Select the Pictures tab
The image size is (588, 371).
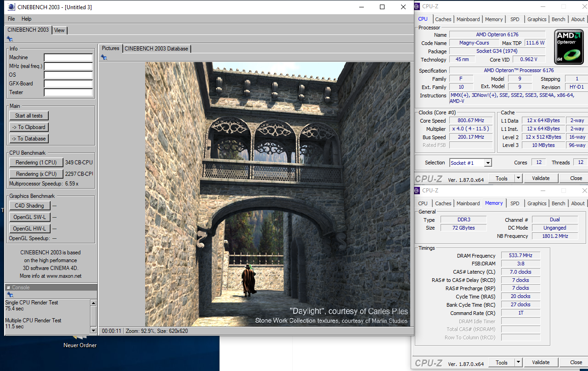110,48
